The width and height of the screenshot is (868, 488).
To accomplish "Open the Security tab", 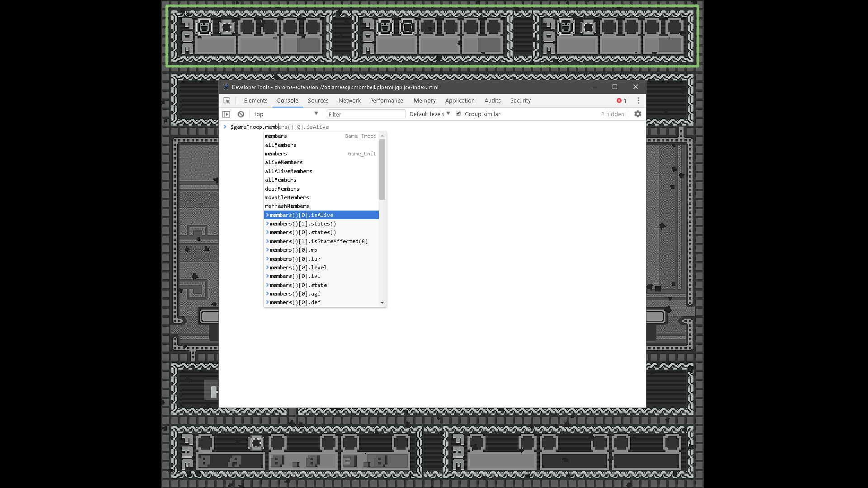I will point(520,101).
